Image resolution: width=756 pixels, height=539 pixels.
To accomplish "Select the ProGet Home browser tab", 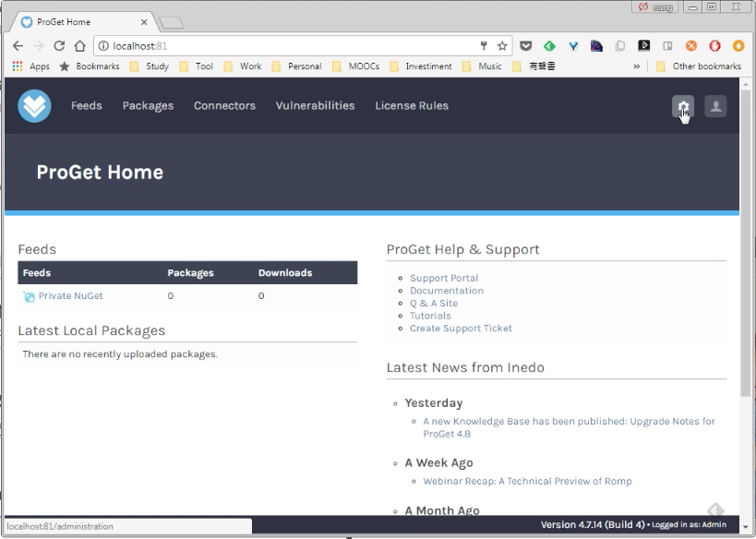I will click(84, 22).
